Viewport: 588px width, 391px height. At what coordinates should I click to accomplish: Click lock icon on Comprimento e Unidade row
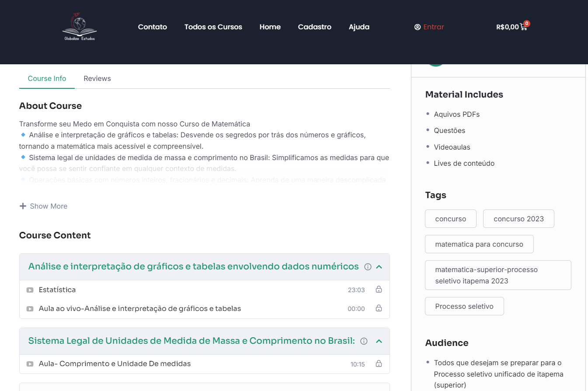pos(379,364)
